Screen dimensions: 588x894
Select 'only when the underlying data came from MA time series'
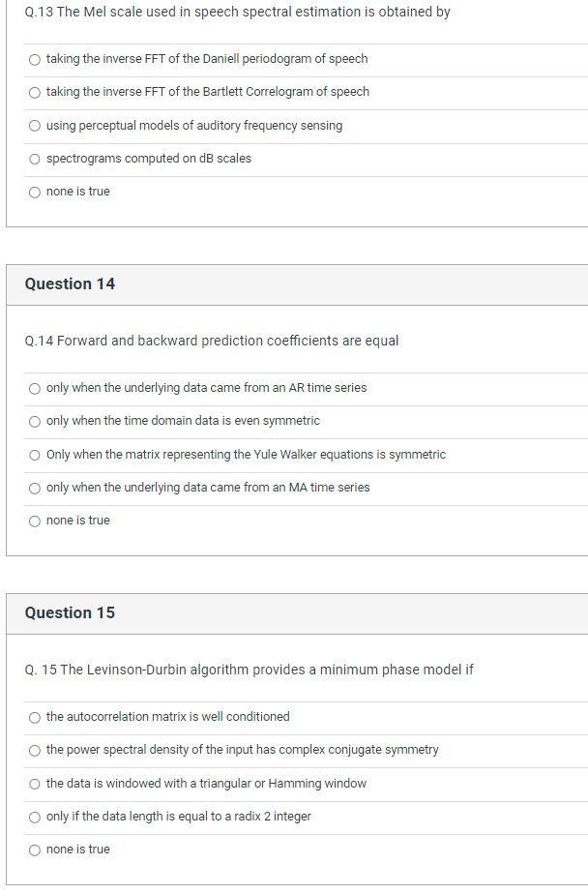coord(36,488)
